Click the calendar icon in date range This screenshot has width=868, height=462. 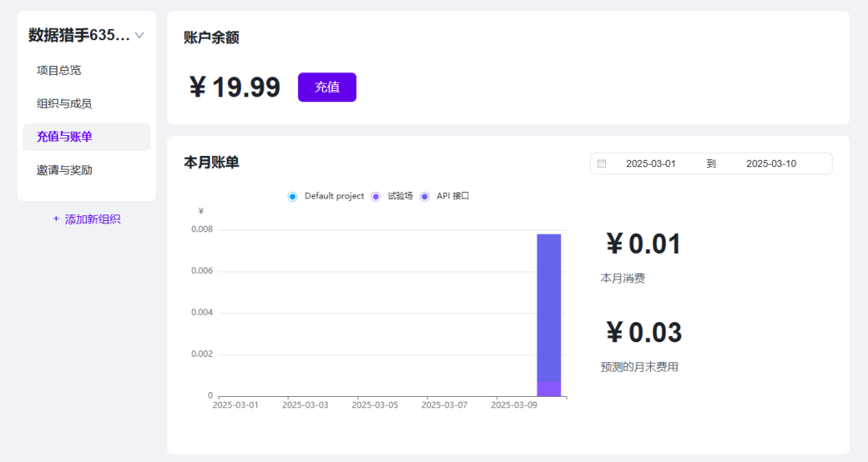602,164
